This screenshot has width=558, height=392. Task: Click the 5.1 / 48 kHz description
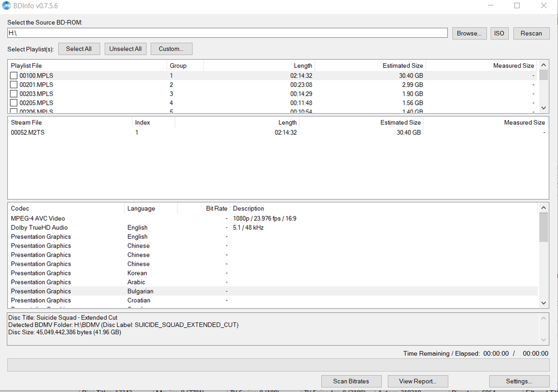pyautogui.click(x=248, y=228)
